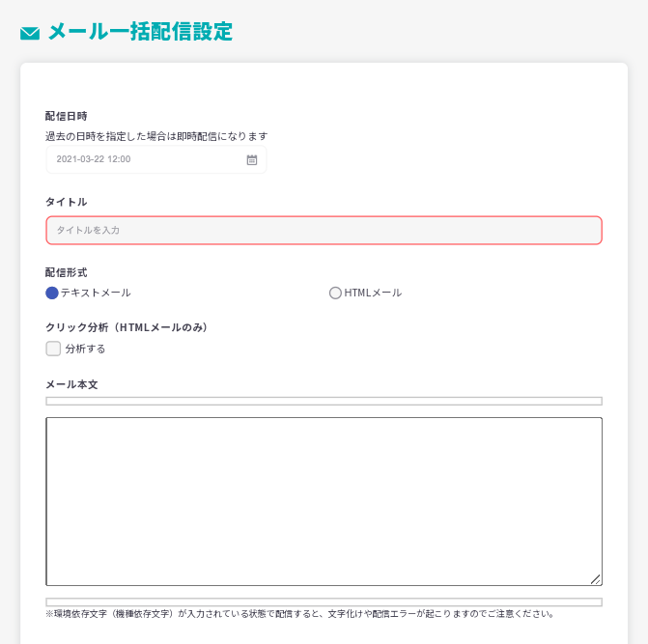Click the thin bar above the mail body
This screenshot has height=644, width=648.
[x=324, y=401]
